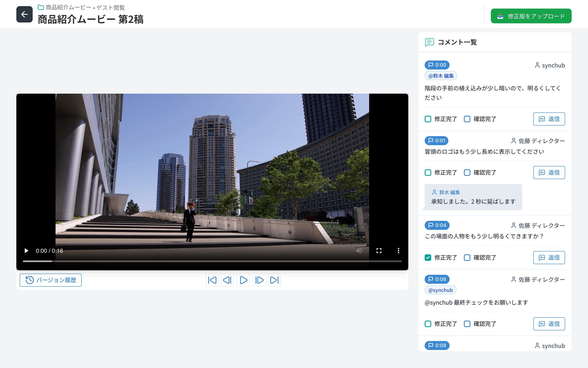Mute the video volume icon
The width and height of the screenshot is (588, 368).
click(359, 251)
